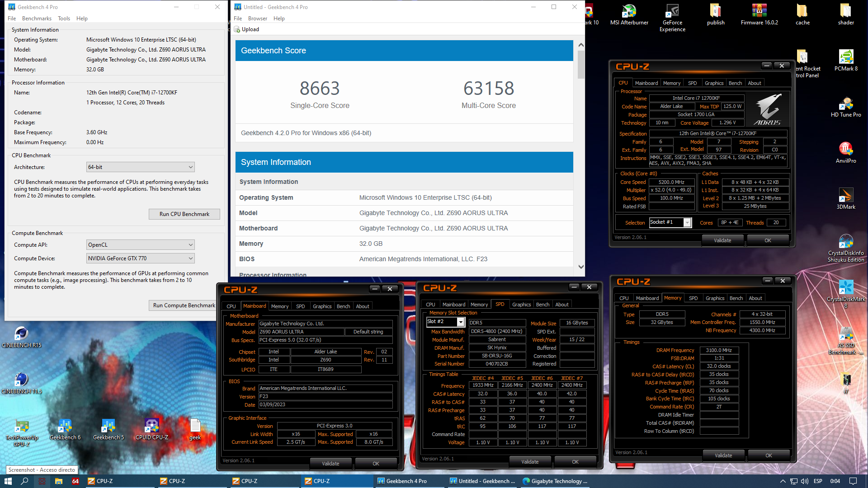Screen dimensions: 868x488
Task: Launch CrystalDiskInfo Shizuku Edition icon
Action: 846,248
